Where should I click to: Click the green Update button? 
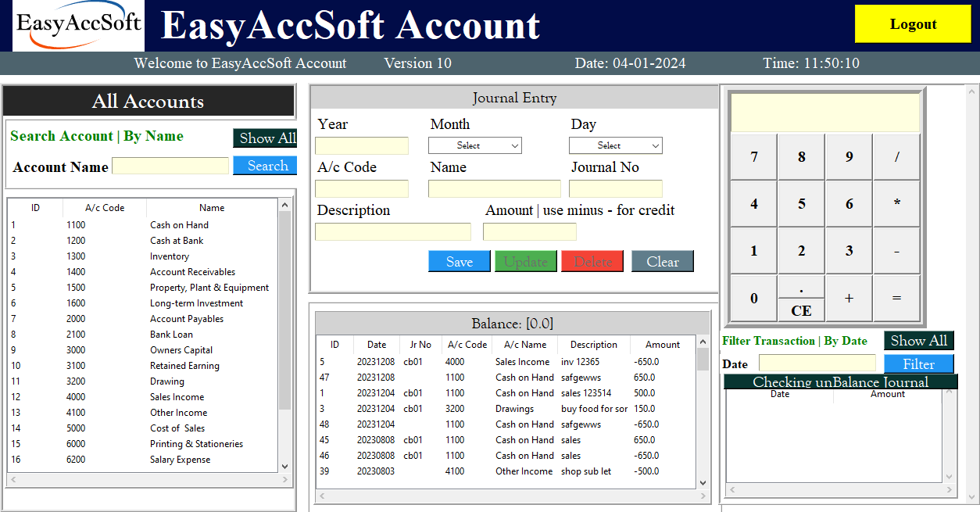(526, 262)
